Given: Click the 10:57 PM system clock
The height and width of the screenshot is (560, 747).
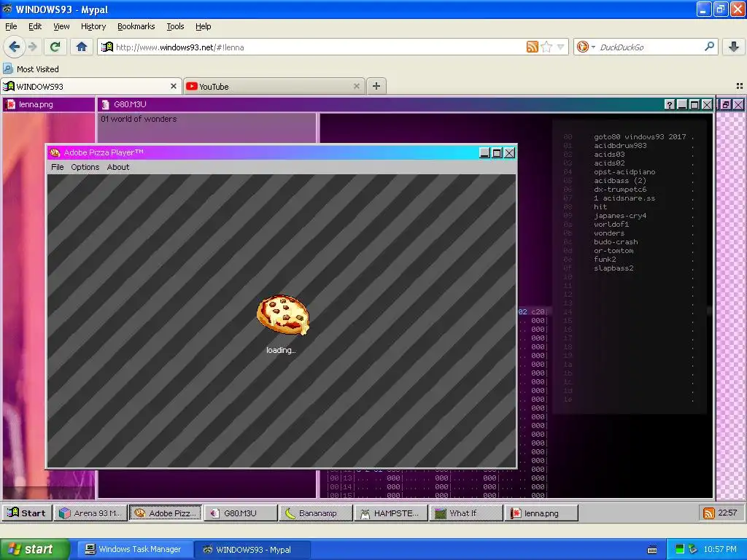Looking at the screenshot, I should click(x=720, y=549).
